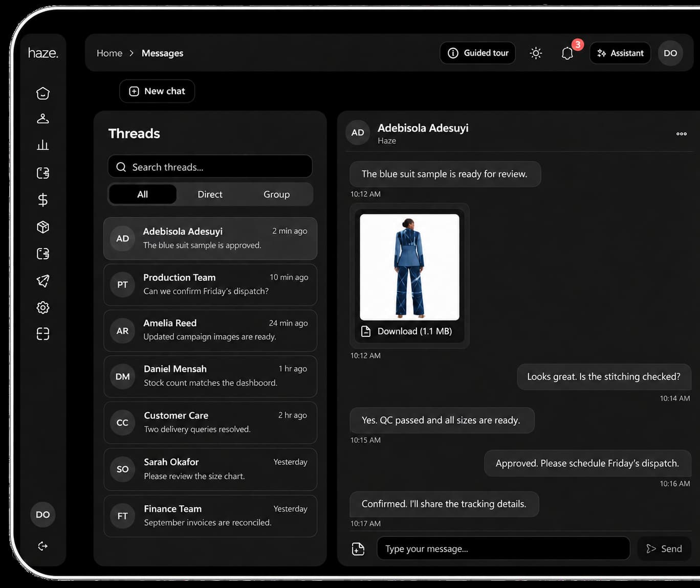The width and height of the screenshot is (700, 588).
Task: Open the Production Team thread
Action: pos(210,285)
